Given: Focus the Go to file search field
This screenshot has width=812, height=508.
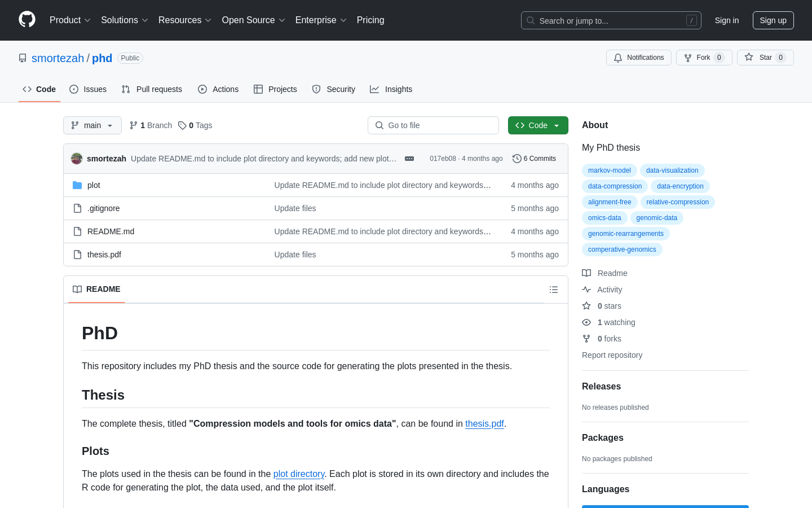Looking at the screenshot, I should click(x=433, y=125).
